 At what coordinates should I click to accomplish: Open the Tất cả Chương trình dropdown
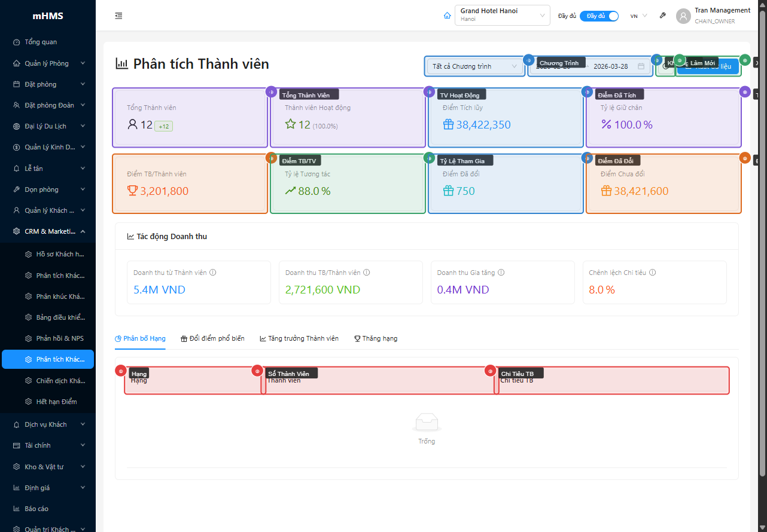tap(474, 66)
